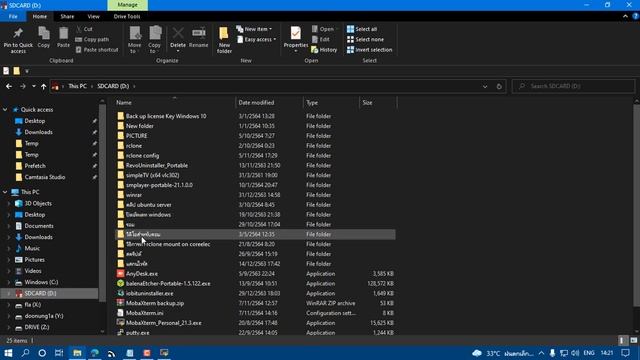Open Microsoft Edge from the taskbar

pyautogui.click(x=95, y=353)
